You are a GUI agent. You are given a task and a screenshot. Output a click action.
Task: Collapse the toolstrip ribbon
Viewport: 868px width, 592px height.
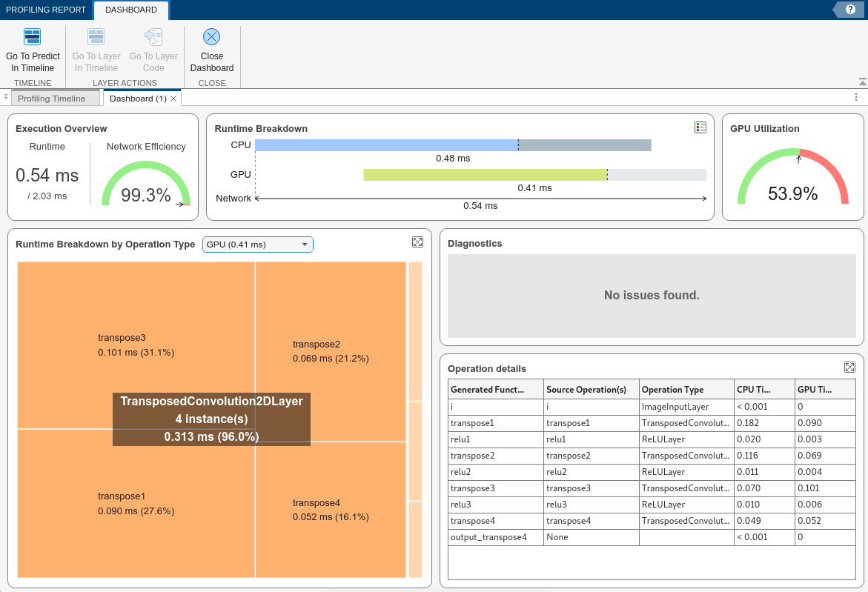click(862, 82)
